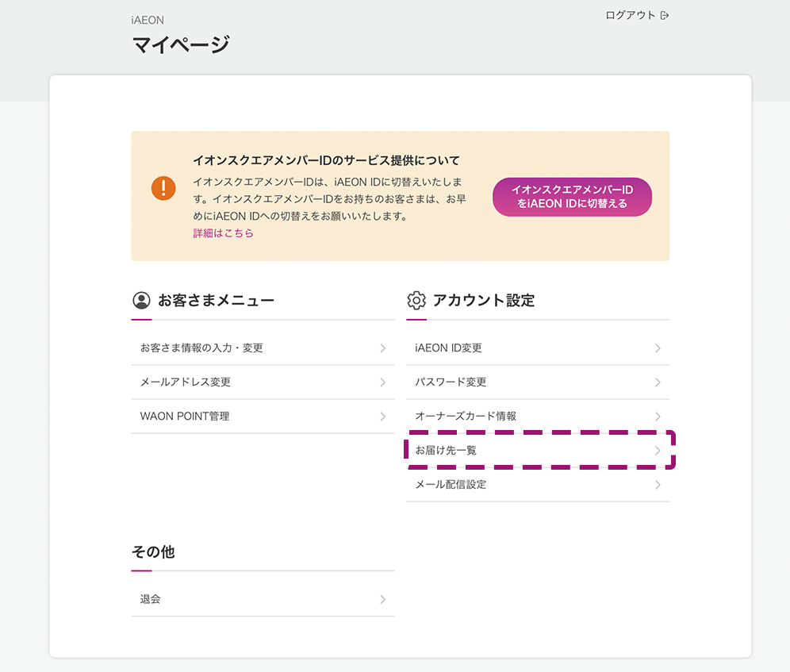Click chevron on パスワード変更 row
The image size is (790, 672).
point(658,382)
